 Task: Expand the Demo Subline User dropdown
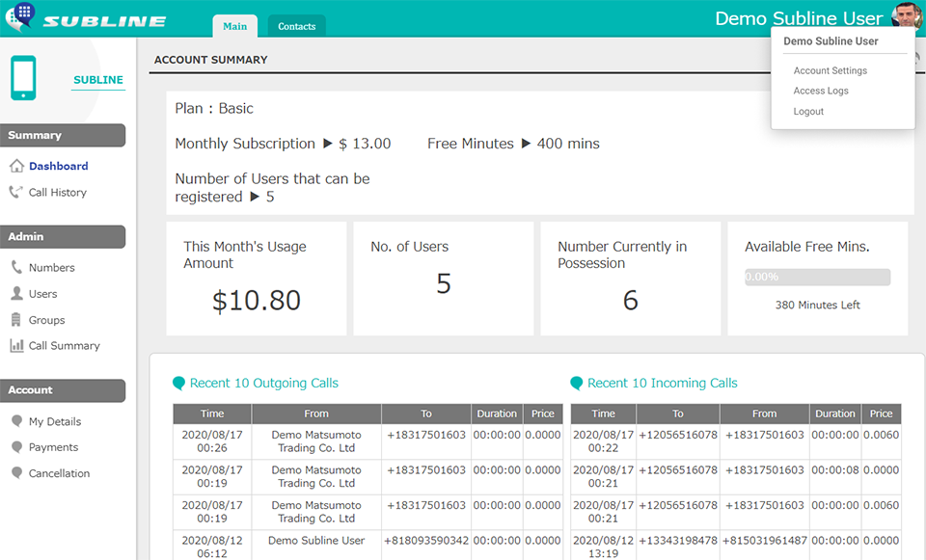pyautogui.click(x=798, y=19)
